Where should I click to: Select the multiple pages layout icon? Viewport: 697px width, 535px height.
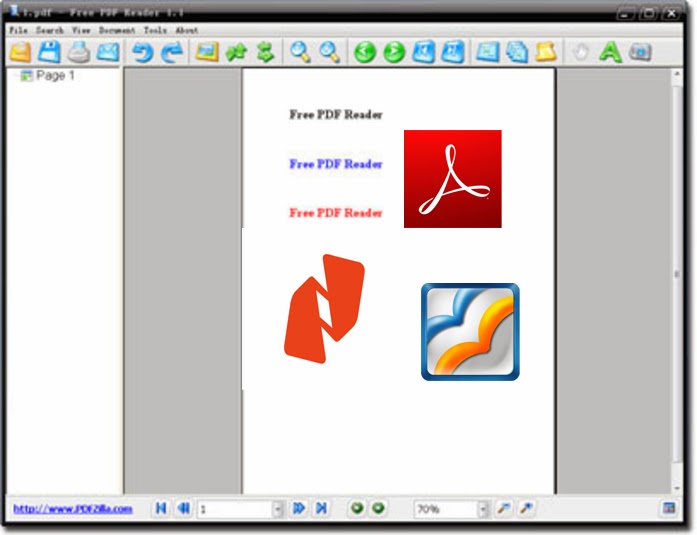tap(517, 52)
